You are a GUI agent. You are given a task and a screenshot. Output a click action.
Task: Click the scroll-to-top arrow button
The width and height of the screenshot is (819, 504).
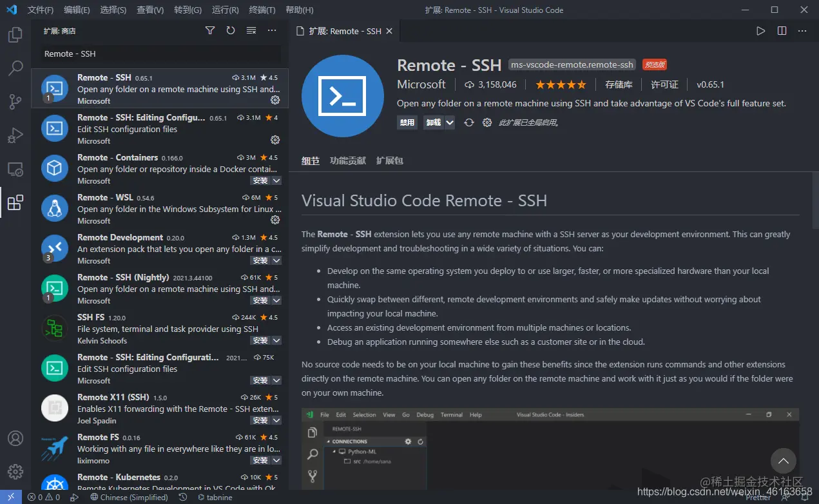coord(784,461)
